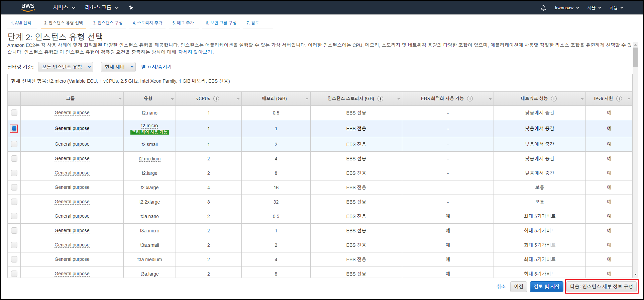The width and height of the screenshot is (644, 300).
Task: Click info icon next to 인스턴스 스토리지 (GB)
Action: pos(380,98)
